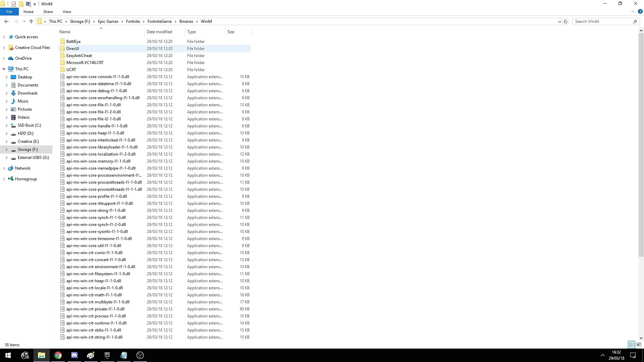644x362 pixels.
Task: Click the Up one level arrow
Action: tap(31, 21)
